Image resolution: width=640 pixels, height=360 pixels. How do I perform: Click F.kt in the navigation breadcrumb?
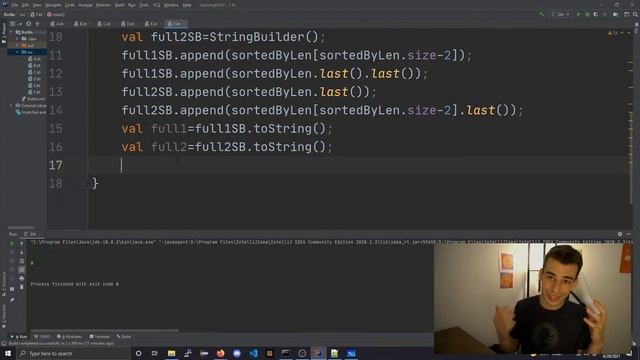[x=36, y=14]
